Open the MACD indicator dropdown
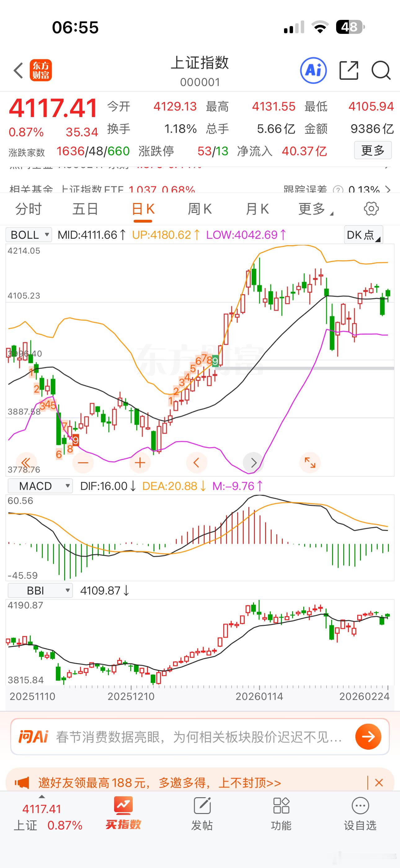This screenshot has height=868, width=400. click(x=40, y=486)
